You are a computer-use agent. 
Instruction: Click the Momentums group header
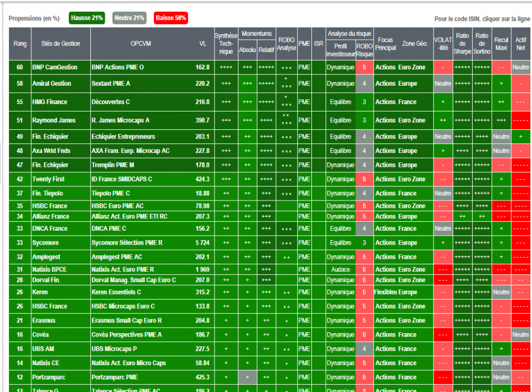(x=257, y=34)
